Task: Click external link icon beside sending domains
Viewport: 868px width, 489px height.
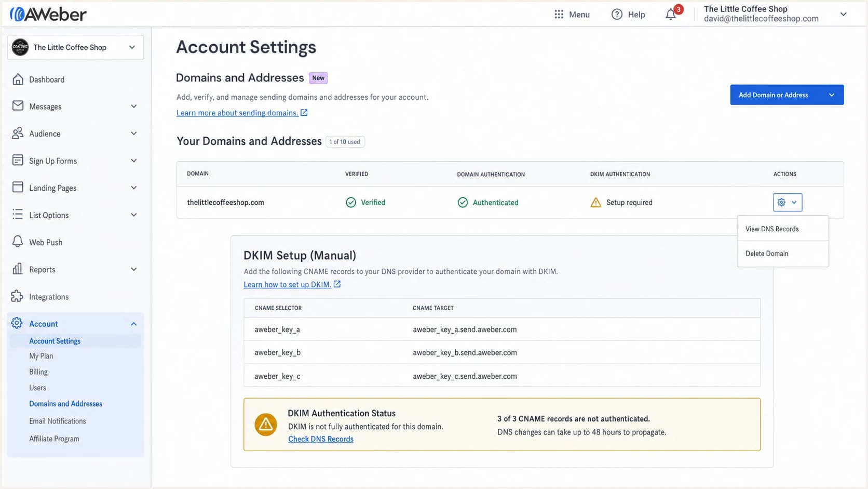Action: 304,113
